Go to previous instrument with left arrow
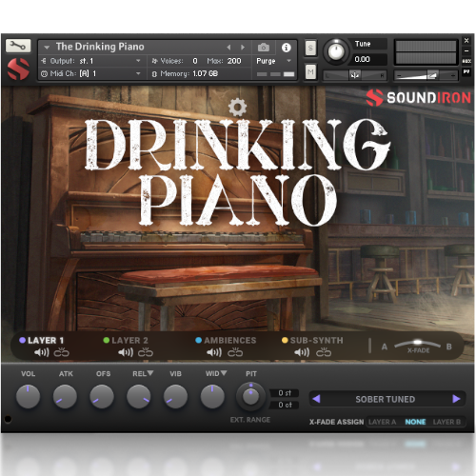Image resolution: width=476 pixels, height=476 pixels. (x=228, y=48)
